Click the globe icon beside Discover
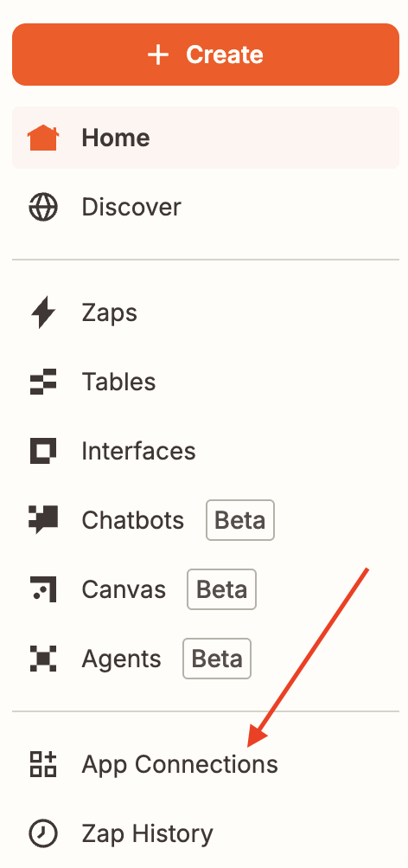The image size is (408, 868). [x=42, y=207]
